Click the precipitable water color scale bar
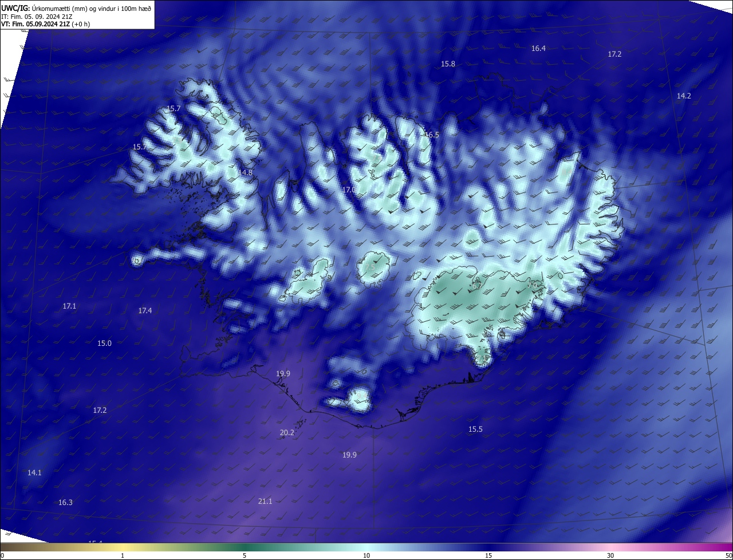This screenshot has height=560, width=733. 366,547
